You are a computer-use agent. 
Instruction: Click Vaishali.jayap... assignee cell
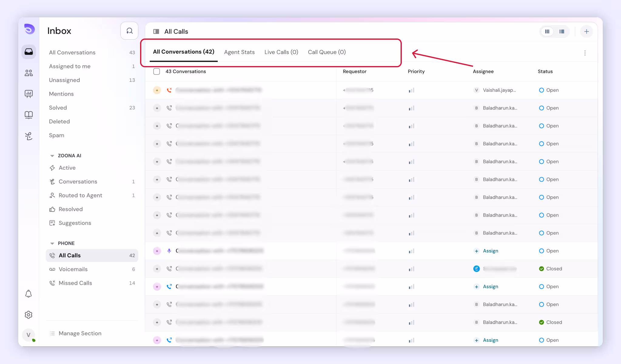click(495, 90)
